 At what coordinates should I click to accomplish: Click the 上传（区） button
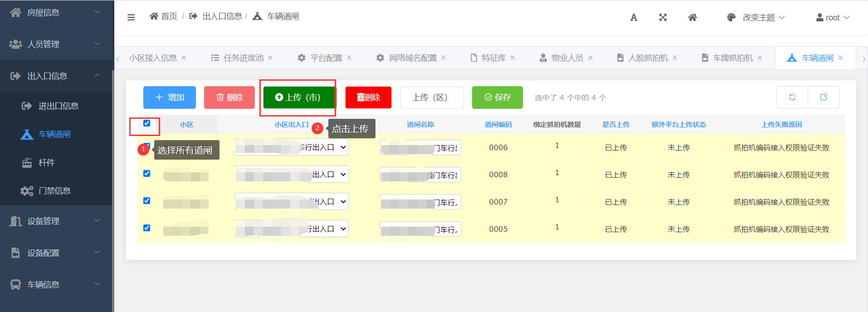tap(432, 97)
